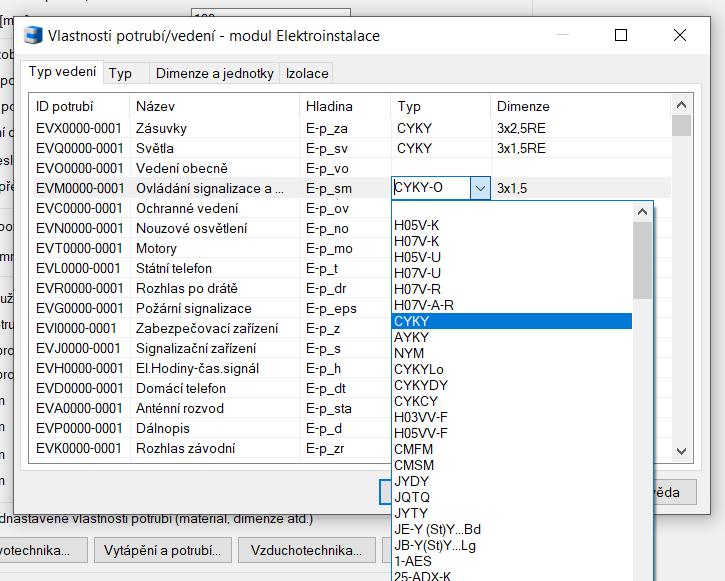Pick H07V-A-R from the cable types
Viewport: 725px width, 581px height.
point(511,305)
